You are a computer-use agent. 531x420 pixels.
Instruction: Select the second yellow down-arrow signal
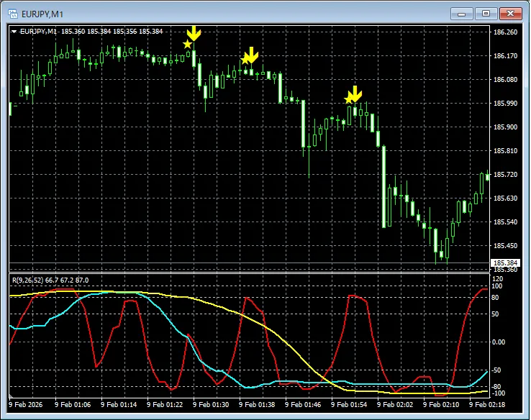coord(251,55)
